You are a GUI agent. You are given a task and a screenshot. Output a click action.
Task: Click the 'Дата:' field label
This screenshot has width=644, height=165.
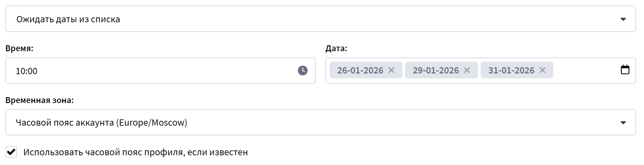(336, 48)
